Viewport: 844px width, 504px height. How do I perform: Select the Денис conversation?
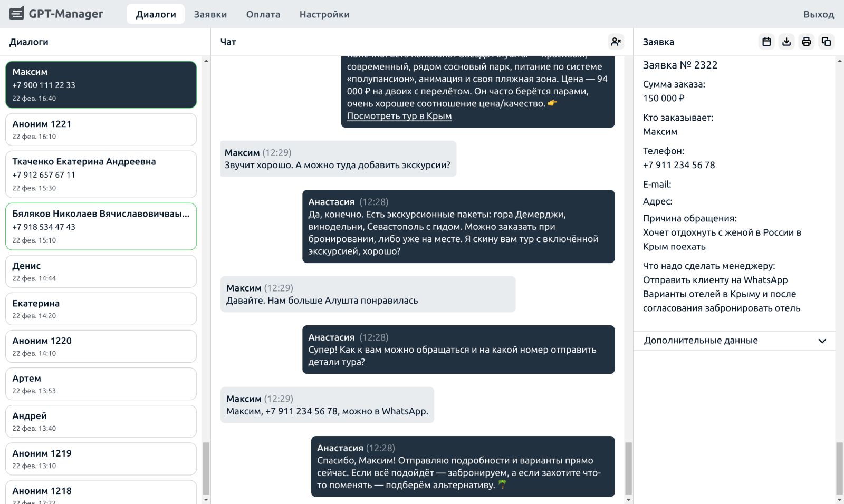(x=101, y=272)
